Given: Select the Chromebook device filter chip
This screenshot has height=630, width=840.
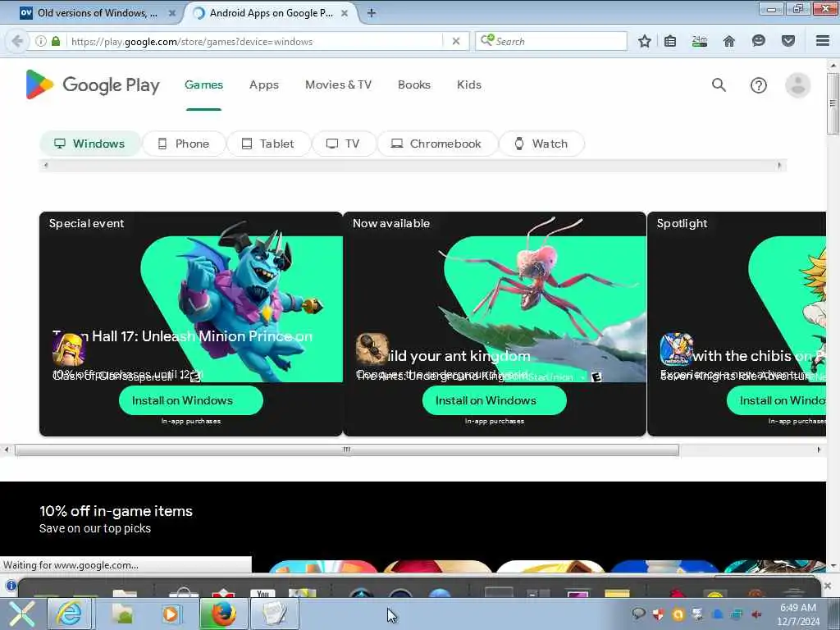Looking at the screenshot, I should click(x=437, y=144).
